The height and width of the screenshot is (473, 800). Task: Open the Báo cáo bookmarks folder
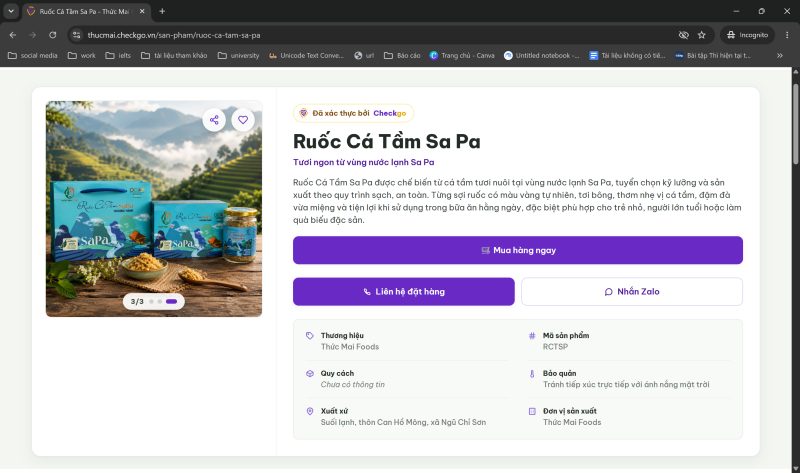pos(403,56)
